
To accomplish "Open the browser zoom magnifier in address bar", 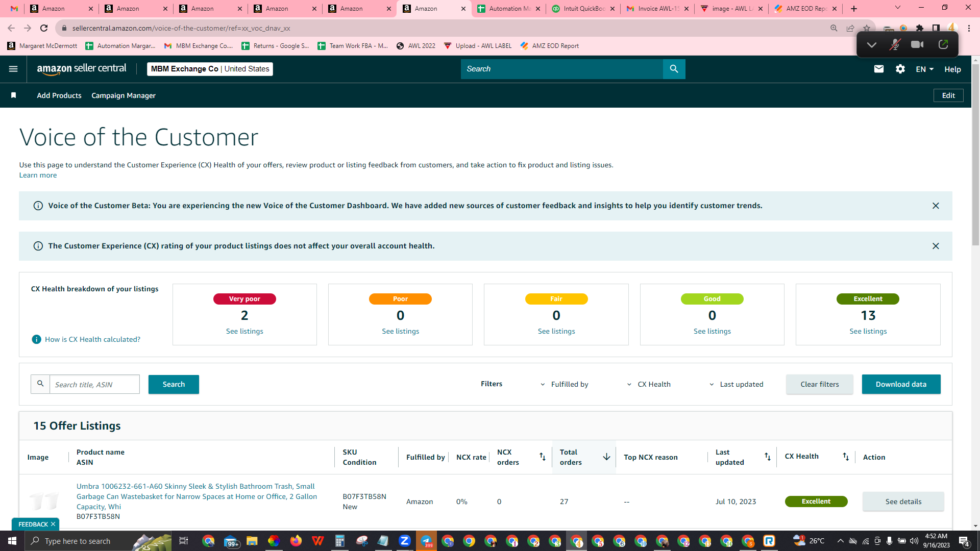I will point(834,28).
